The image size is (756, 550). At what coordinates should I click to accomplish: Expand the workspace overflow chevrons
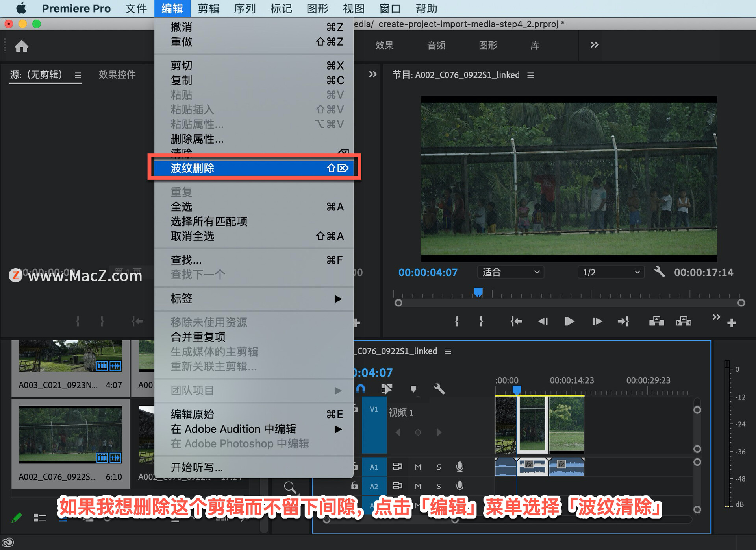(594, 45)
